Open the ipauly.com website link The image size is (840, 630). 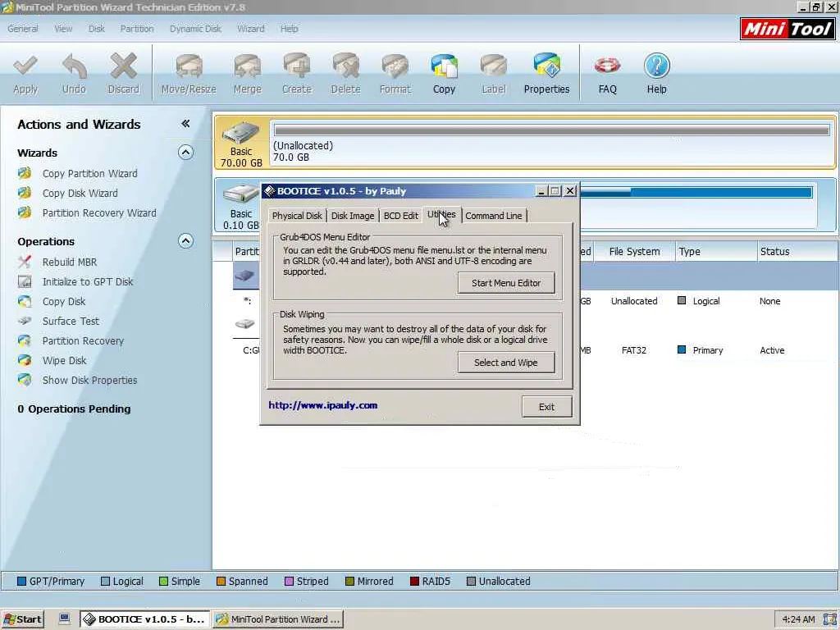click(x=323, y=405)
